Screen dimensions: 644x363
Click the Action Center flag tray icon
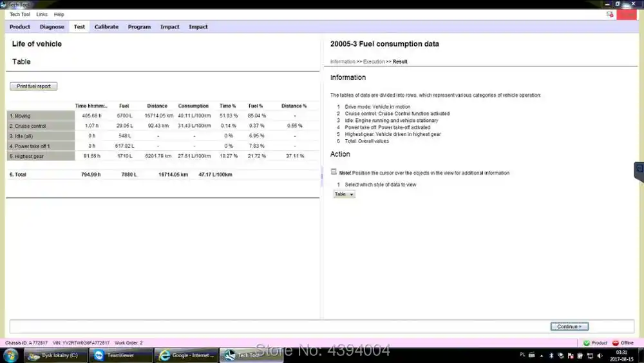tap(571, 356)
